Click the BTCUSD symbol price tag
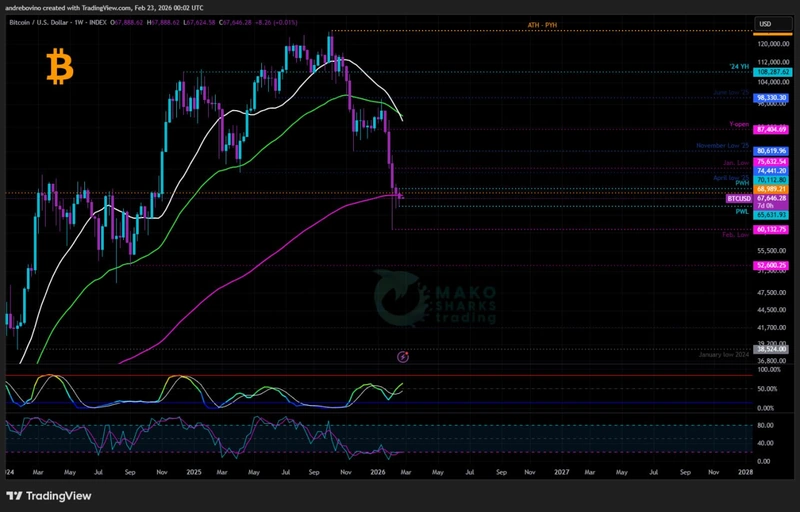Screen dimensions: 800x512 coord(773,199)
